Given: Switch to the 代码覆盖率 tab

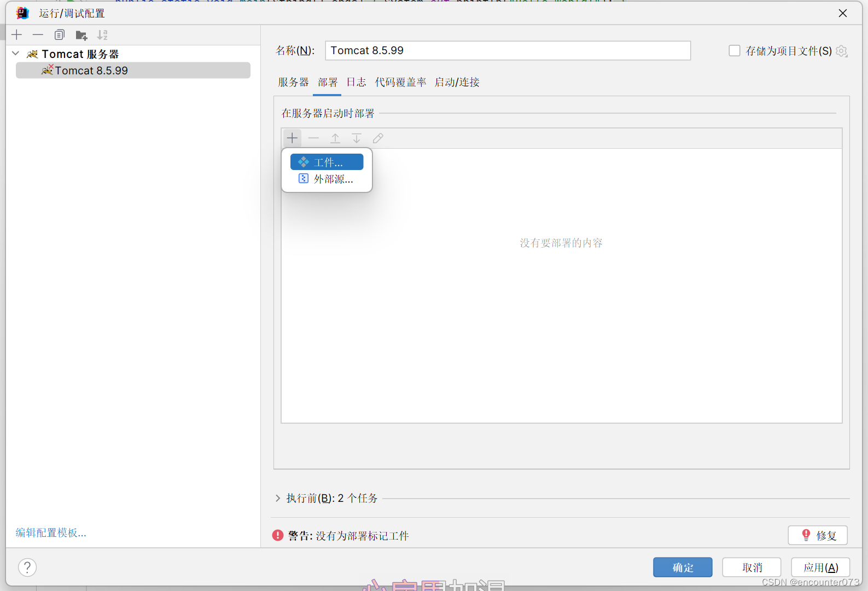Looking at the screenshot, I should tap(400, 82).
